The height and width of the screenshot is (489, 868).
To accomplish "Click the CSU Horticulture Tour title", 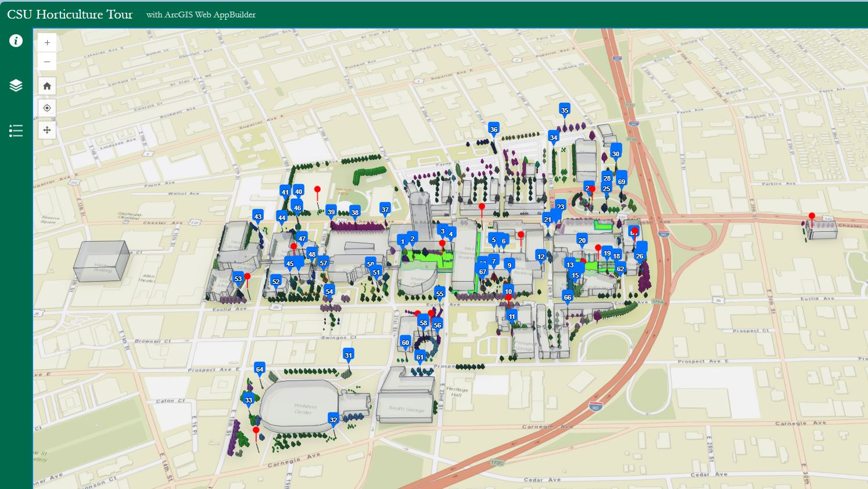I will point(70,15).
